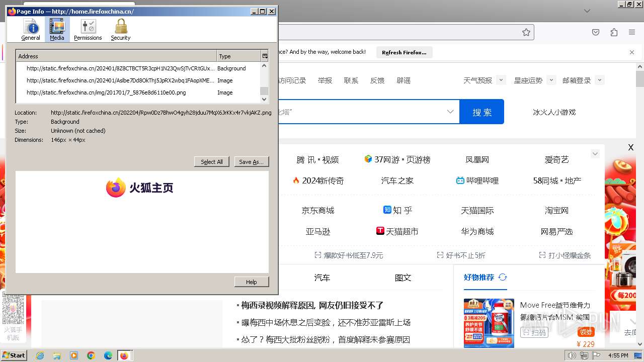The width and height of the screenshot is (644, 362).
Task: Open the 哔哩哔哩 link
Action: coord(477,180)
